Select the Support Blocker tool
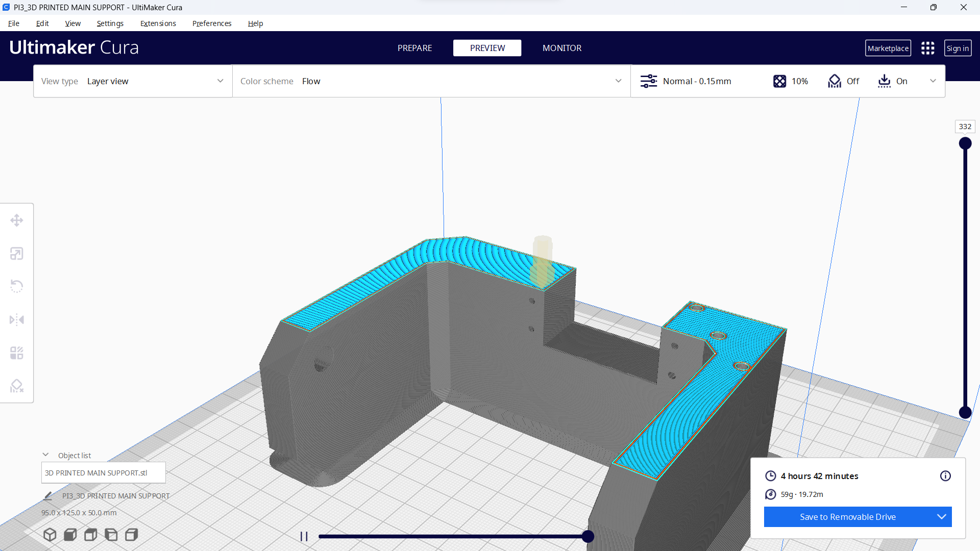Image resolution: width=980 pixels, height=551 pixels. [16, 385]
